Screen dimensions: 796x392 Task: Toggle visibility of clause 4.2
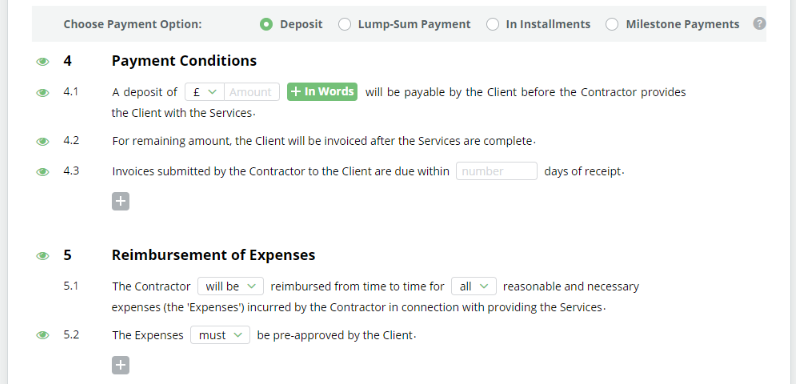coord(43,142)
